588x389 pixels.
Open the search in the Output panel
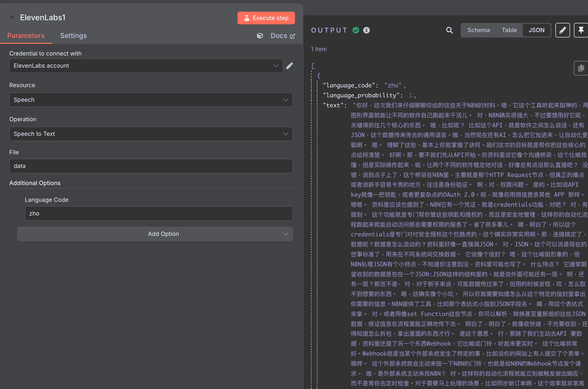[449, 30]
